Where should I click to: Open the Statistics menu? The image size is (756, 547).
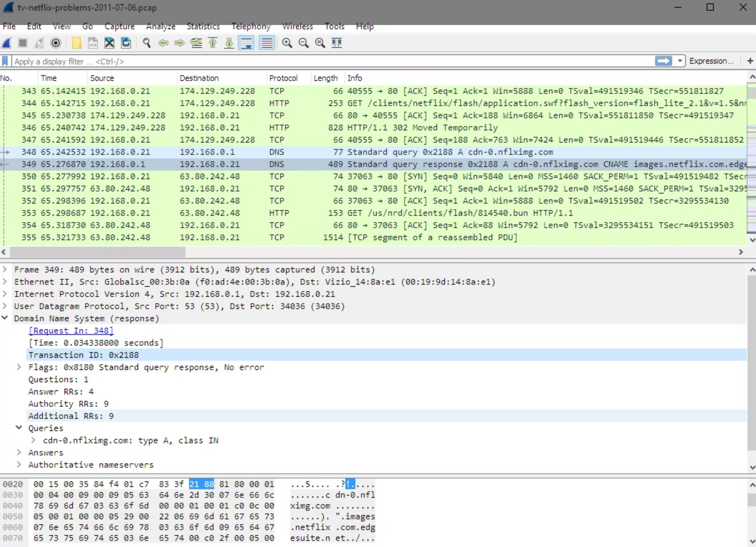pyautogui.click(x=203, y=26)
